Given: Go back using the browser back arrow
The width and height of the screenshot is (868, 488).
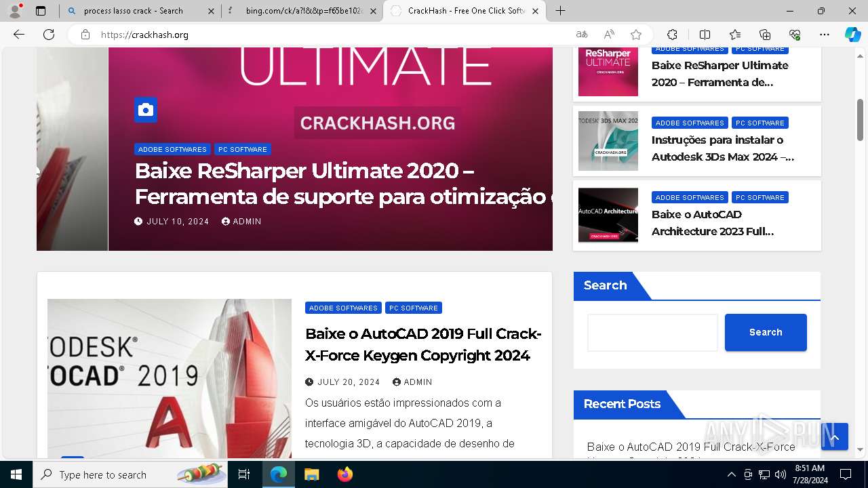Looking at the screenshot, I should coord(19,35).
